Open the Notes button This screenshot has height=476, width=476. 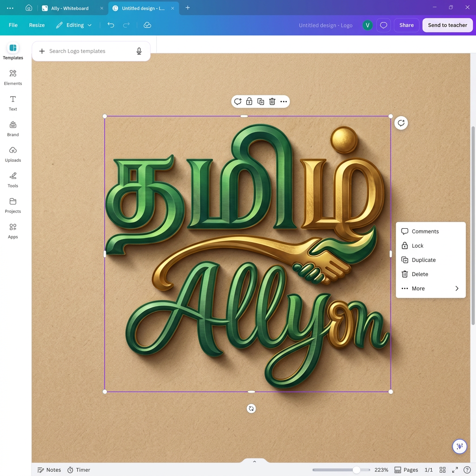[x=49, y=469]
